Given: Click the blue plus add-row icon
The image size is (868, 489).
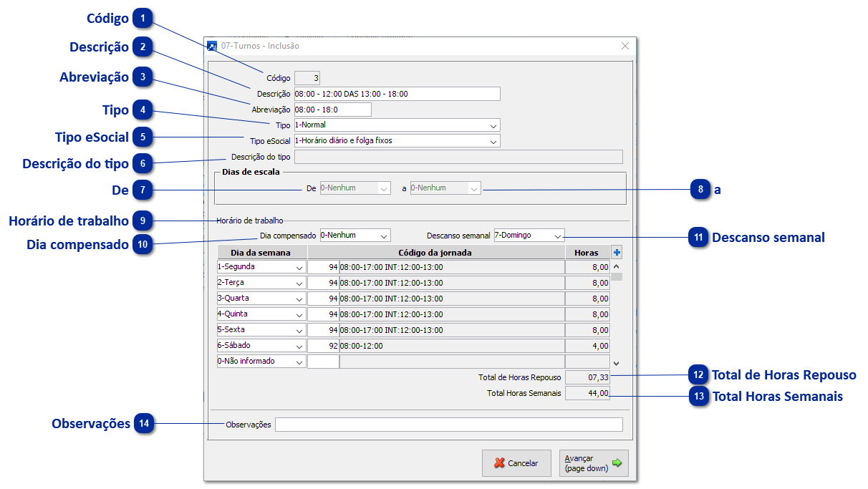Looking at the screenshot, I should click(x=617, y=252).
